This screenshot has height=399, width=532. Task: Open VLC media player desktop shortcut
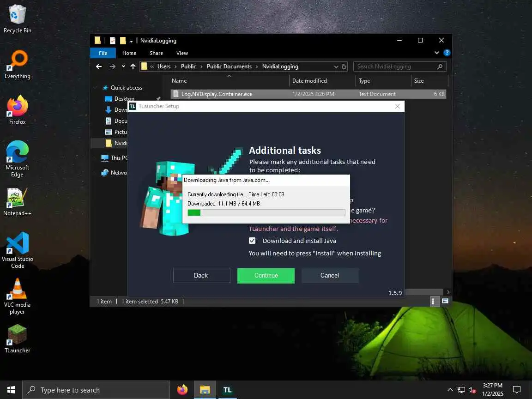(x=17, y=296)
